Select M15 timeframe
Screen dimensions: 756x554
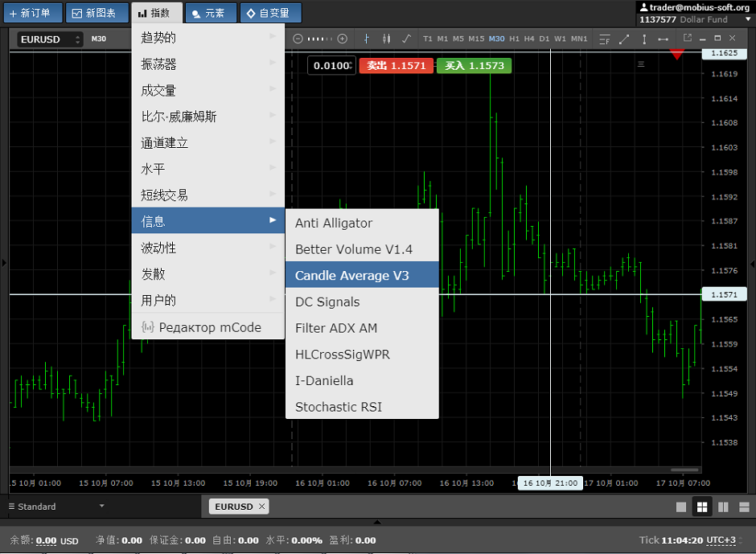[x=476, y=39]
